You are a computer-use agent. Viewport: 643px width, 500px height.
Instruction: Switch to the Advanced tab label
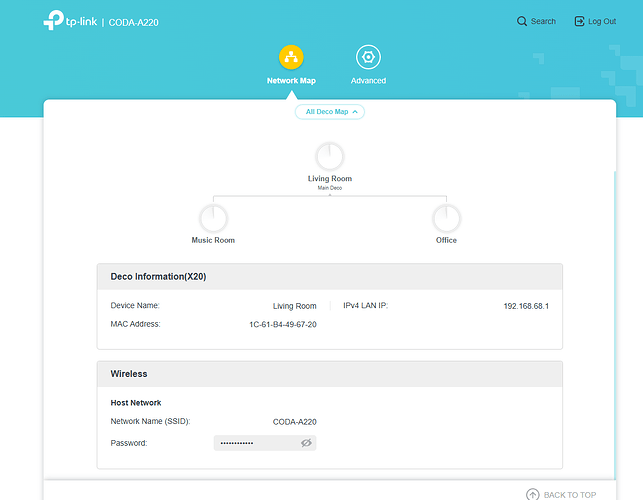[x=368, y=81]
